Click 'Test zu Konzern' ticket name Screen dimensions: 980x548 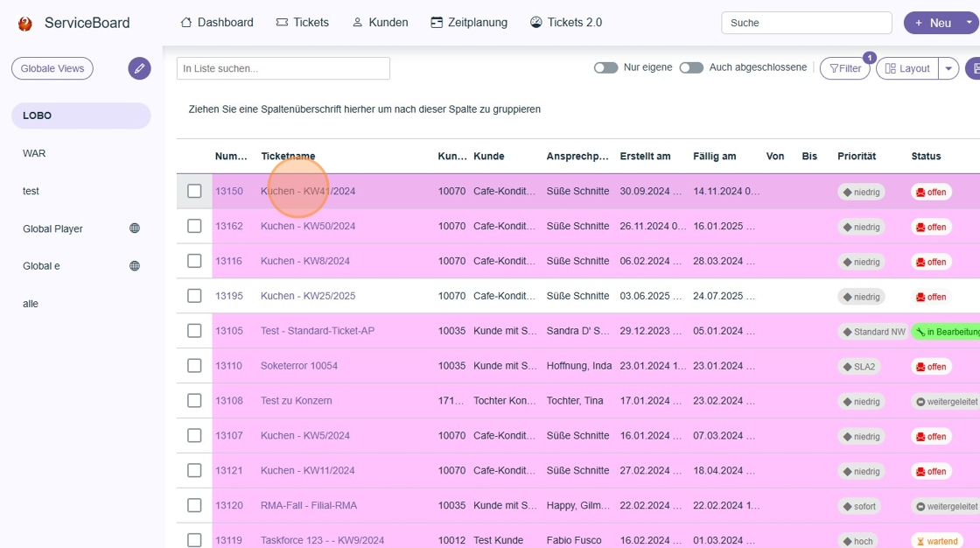coord(297,400)
